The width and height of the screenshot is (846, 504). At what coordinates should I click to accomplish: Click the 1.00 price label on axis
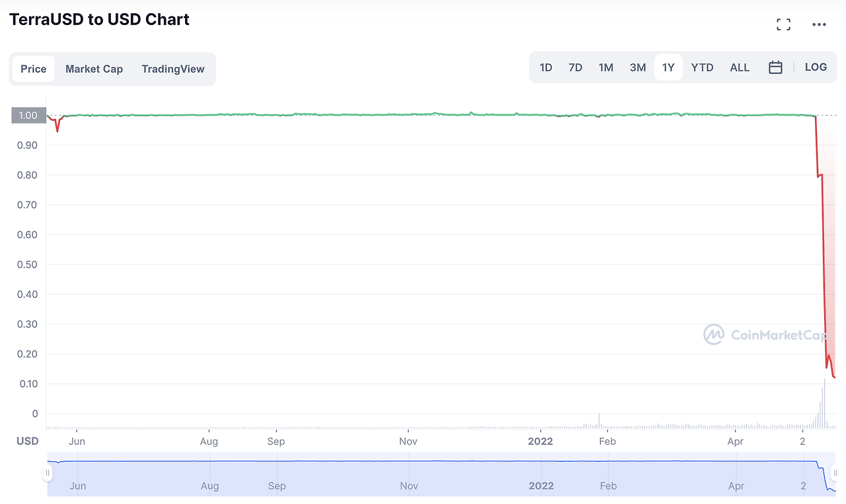[x=28, y=116]
